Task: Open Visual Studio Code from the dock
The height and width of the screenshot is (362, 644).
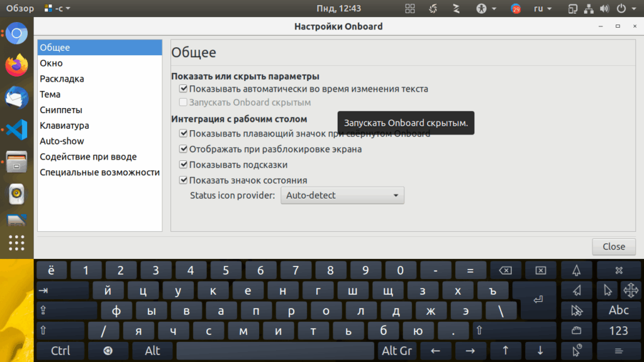Action: [16, 129]
